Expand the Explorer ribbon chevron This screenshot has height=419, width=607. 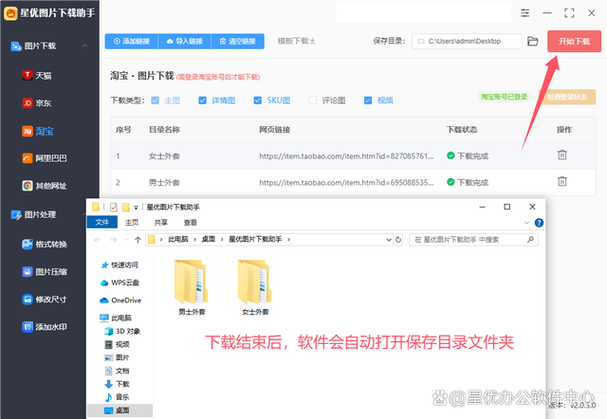526,223
